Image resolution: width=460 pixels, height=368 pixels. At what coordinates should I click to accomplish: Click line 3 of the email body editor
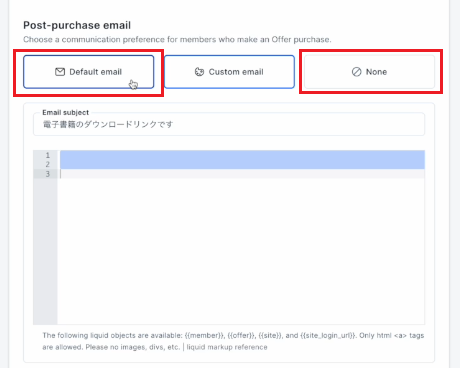click(242, 174)
